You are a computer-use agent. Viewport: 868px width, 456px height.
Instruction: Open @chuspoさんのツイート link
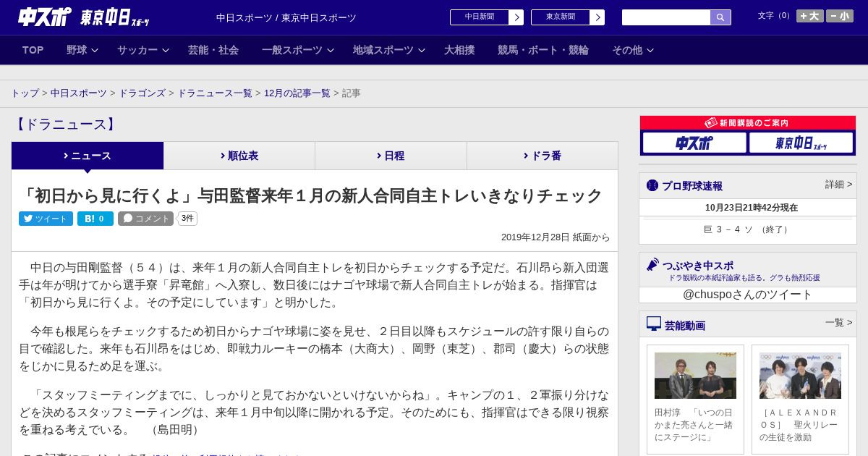747,295
